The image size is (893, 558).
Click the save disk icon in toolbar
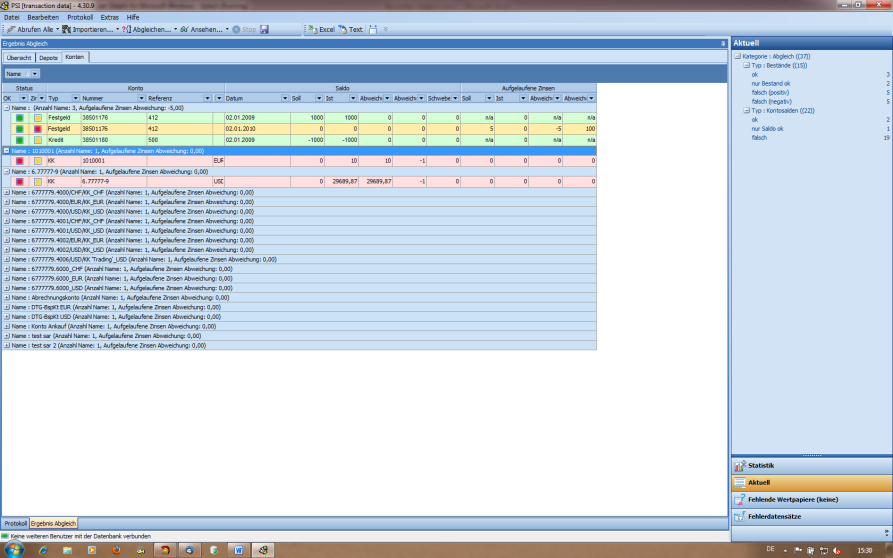click(x=265, y=29)
